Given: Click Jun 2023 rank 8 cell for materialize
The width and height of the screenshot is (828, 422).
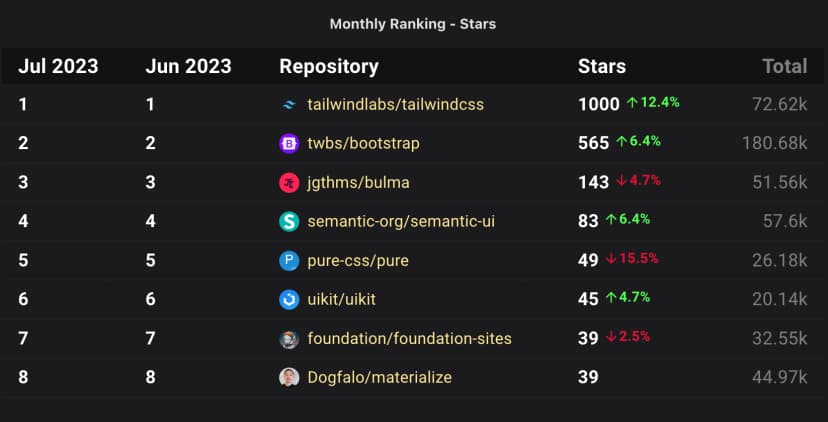Looking at the screenshot, I should pos(150,377).
